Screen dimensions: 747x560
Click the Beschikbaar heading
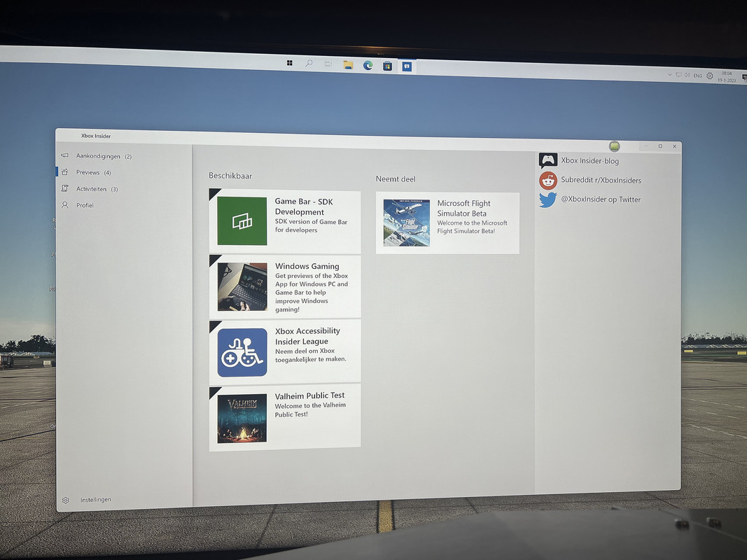[x=230, y=176]
